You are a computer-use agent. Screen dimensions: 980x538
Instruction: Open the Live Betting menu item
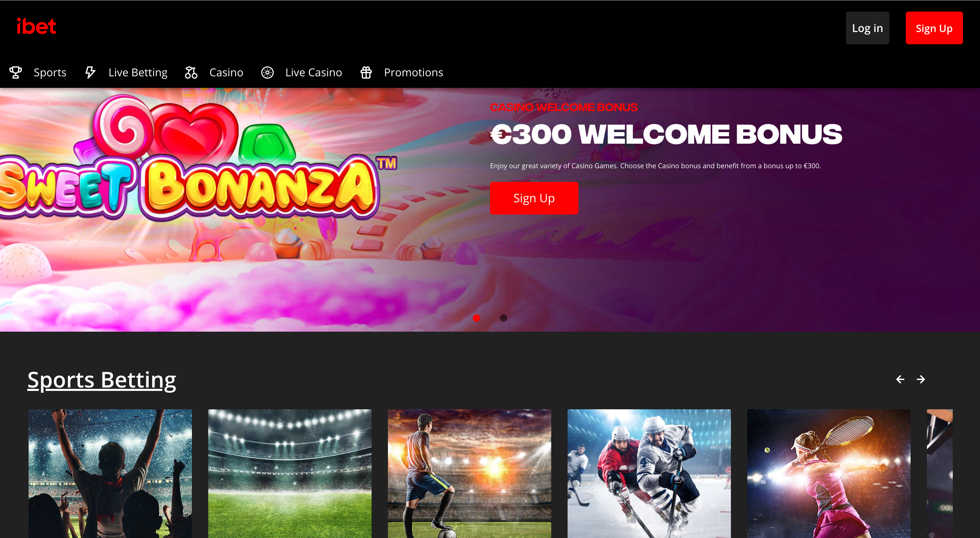138,72
